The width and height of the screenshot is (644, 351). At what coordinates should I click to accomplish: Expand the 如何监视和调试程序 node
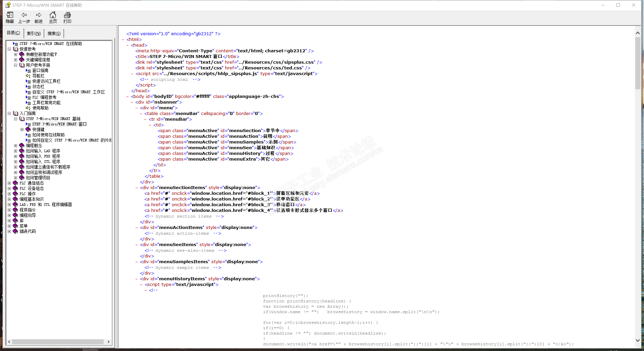(15, 172)
